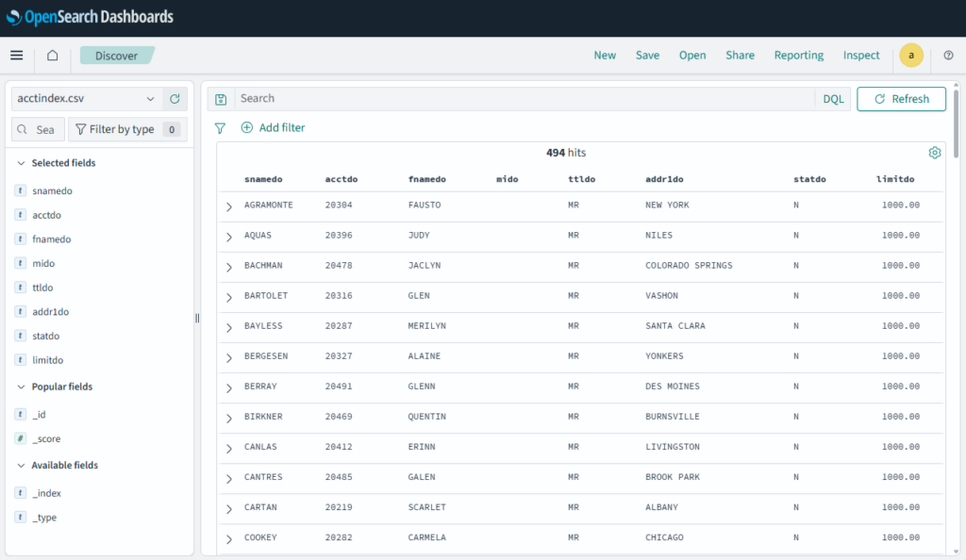Viewport: 966px width, 560px height.
Task: Expand the AGRAMONTE row details
Action: tap(229, 206)
